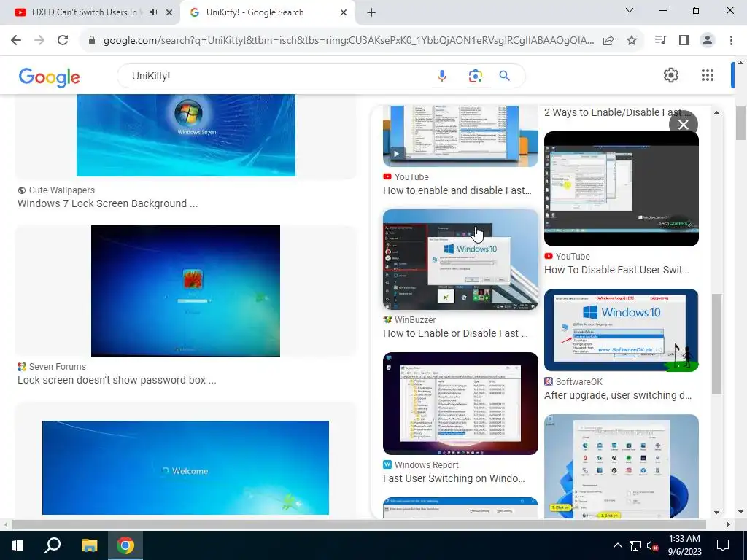Click the clock showing 1:33 AM
This screenshot has height=560, width=747.
(684, 545)
